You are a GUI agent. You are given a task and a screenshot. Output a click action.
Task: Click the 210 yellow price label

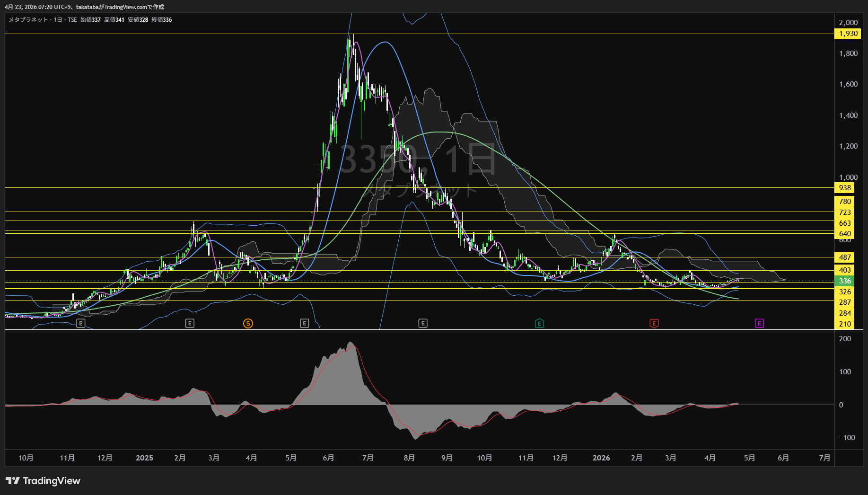coord(845,324)
